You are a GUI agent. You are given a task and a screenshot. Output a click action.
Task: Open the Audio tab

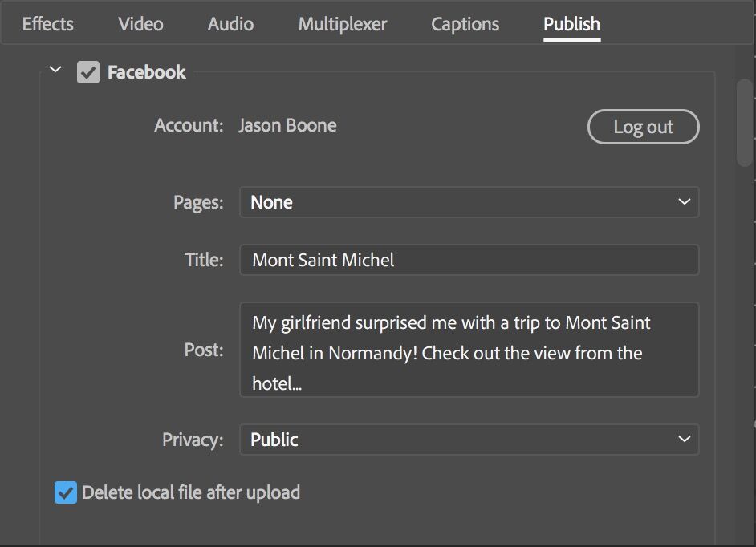(x=230, y=24)
